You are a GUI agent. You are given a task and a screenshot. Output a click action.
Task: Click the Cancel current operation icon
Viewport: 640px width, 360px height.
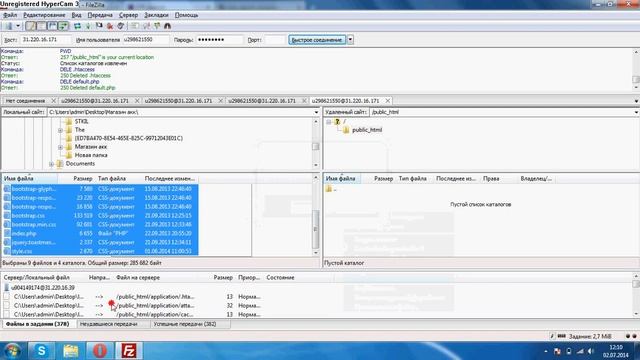tap(99, 26)
